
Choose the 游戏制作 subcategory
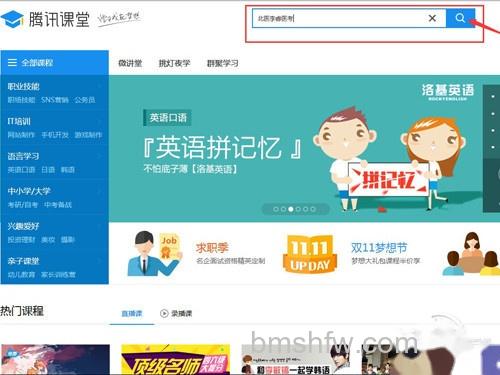coord(88,135)
